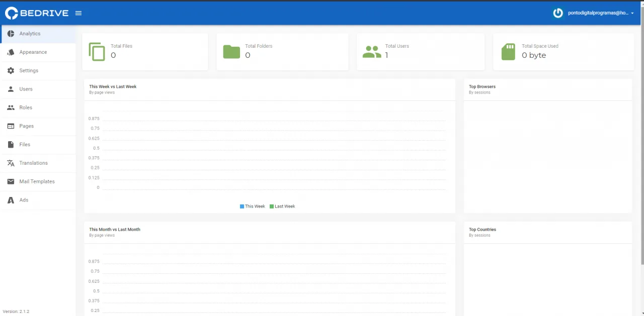Go to the Settings section

click(x=38, y=71)
